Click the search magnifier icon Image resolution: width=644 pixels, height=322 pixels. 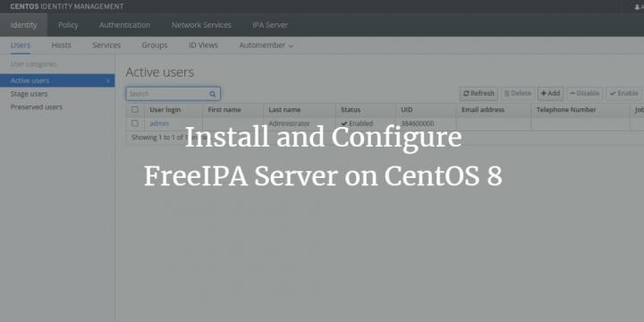(x=212, y=94)
